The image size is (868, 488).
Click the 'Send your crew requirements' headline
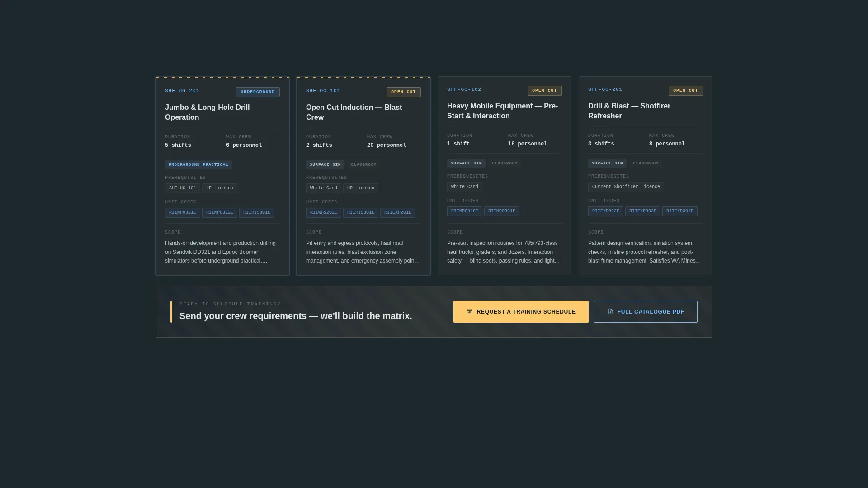(x=296, y=316)
